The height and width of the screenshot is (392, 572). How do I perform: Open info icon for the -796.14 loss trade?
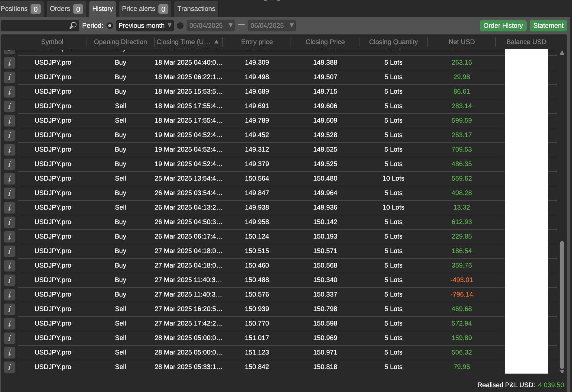9,294
